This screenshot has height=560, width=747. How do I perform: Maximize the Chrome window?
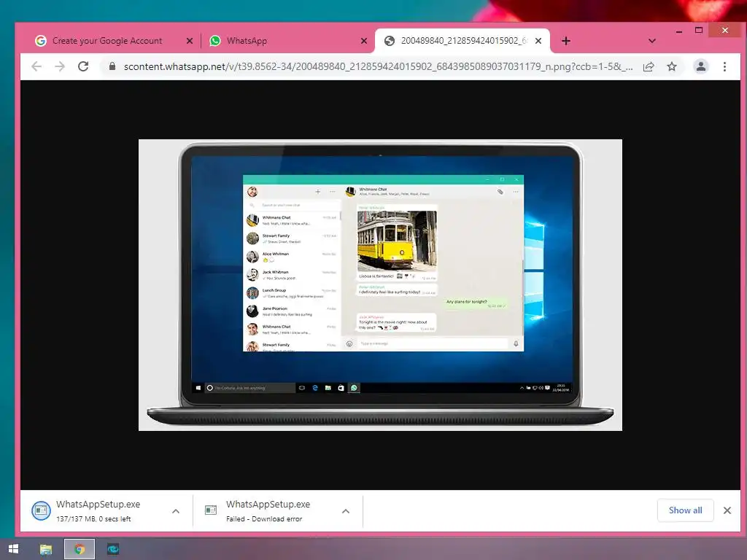(699, 31)
